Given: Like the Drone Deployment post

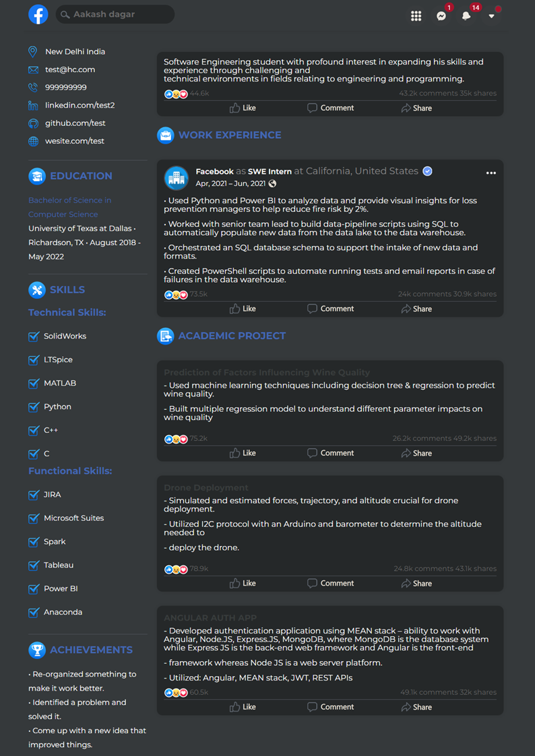Looking at the screenshot, I should tap(243, 583).
